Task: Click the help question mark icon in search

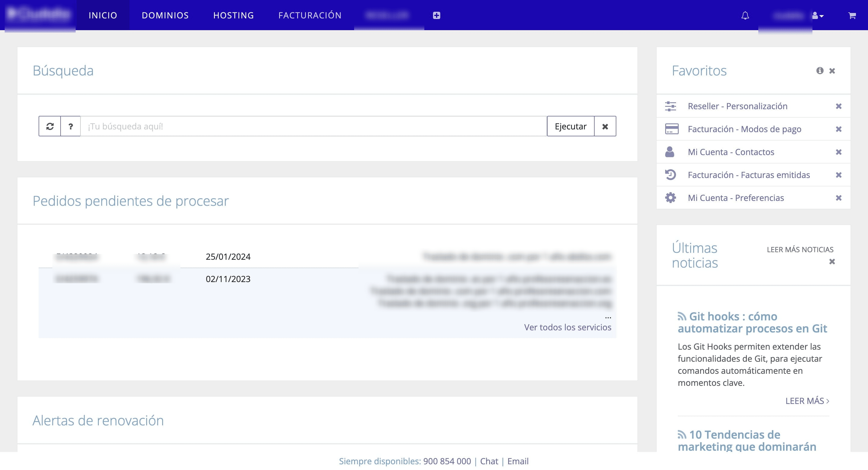Action: tap(71, 126)
